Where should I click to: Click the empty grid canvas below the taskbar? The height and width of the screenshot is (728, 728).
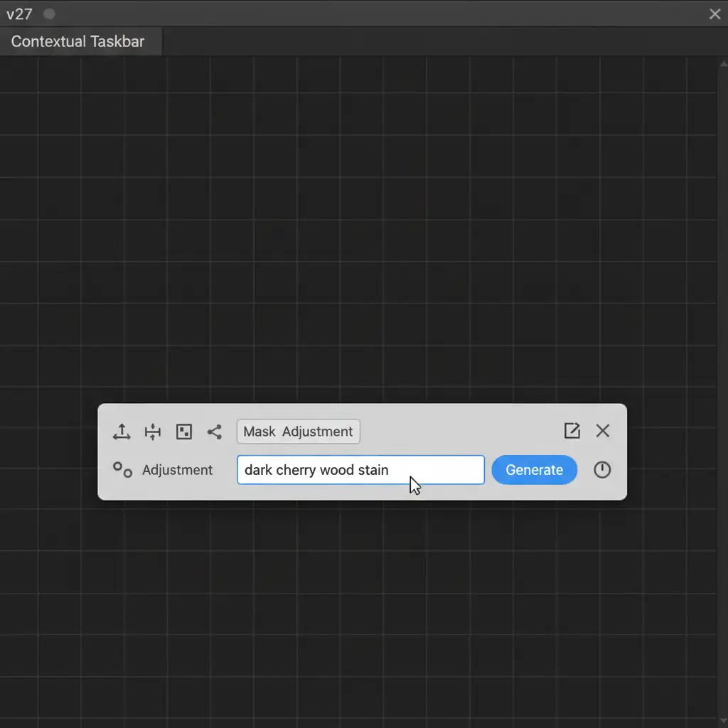pyautogui.click(x=363, y=611)
